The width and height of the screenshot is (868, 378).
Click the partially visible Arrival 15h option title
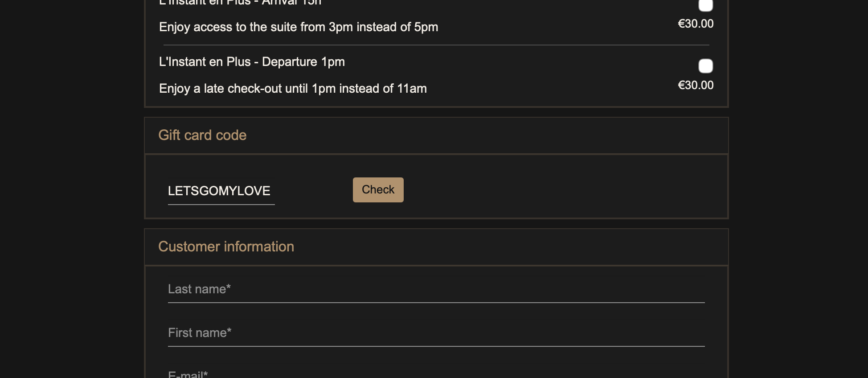(x=240, y=3)
